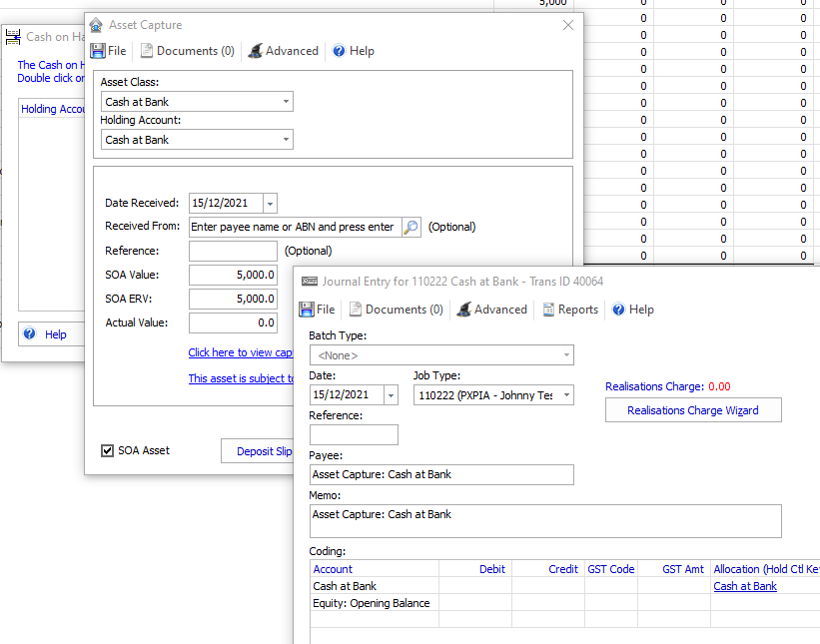Viewport: 820px width, 644px height.
Task: Open Documents (0) in Journal Entry toolbar
Action: 396,310
